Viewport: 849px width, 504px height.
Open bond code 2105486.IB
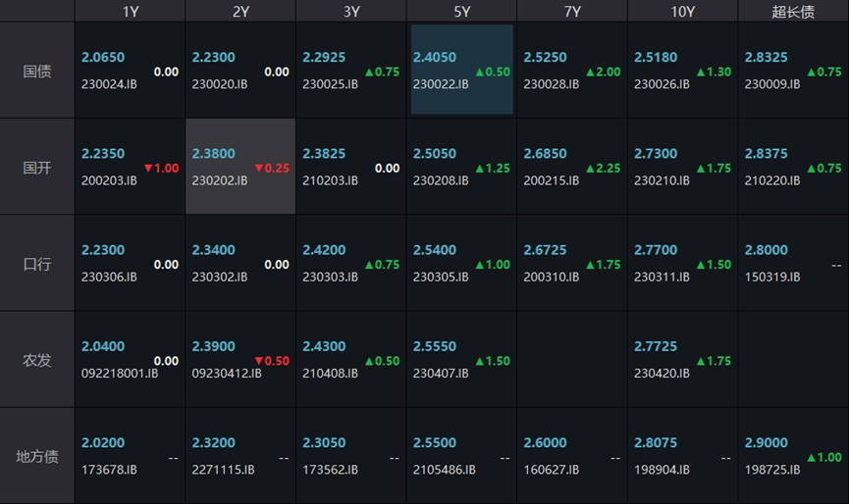pyautogui.click(x=445, y=470)
